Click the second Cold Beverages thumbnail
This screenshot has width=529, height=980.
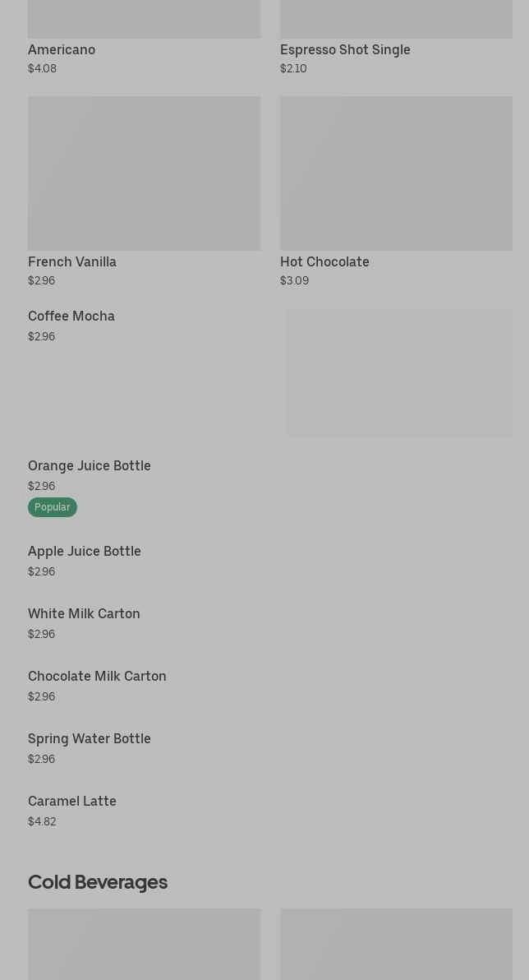tap(396, 944)
